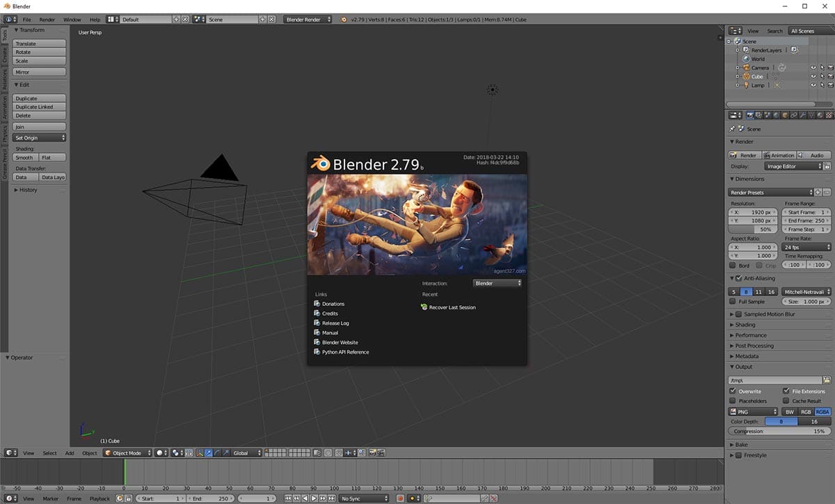Select the Render properties tab (camera icon)
835x504 pixels.
coord(750,115)
